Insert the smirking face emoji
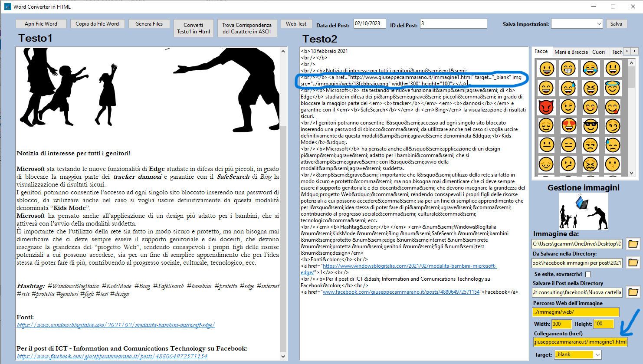Image resolution: width=643 pixels, height=364 pixels. (613, 126)
